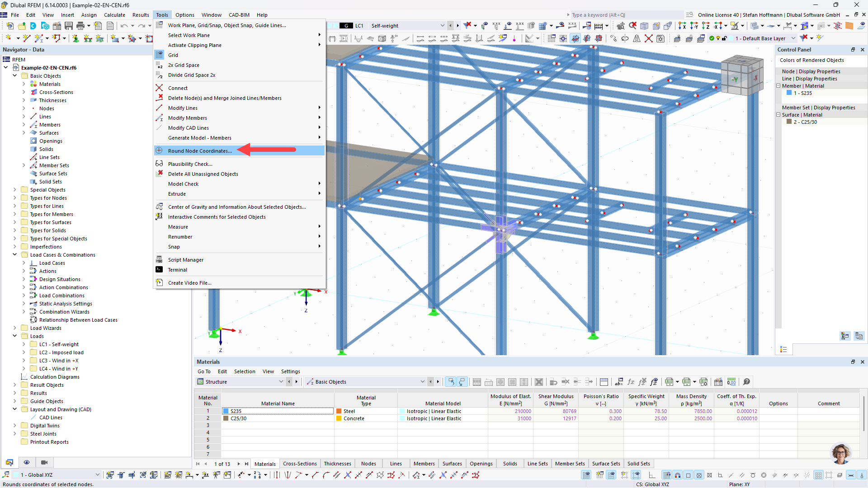Open the Structure dropdown in Materials panel
This screenshot has width=868, height=488.
point(281,382)
